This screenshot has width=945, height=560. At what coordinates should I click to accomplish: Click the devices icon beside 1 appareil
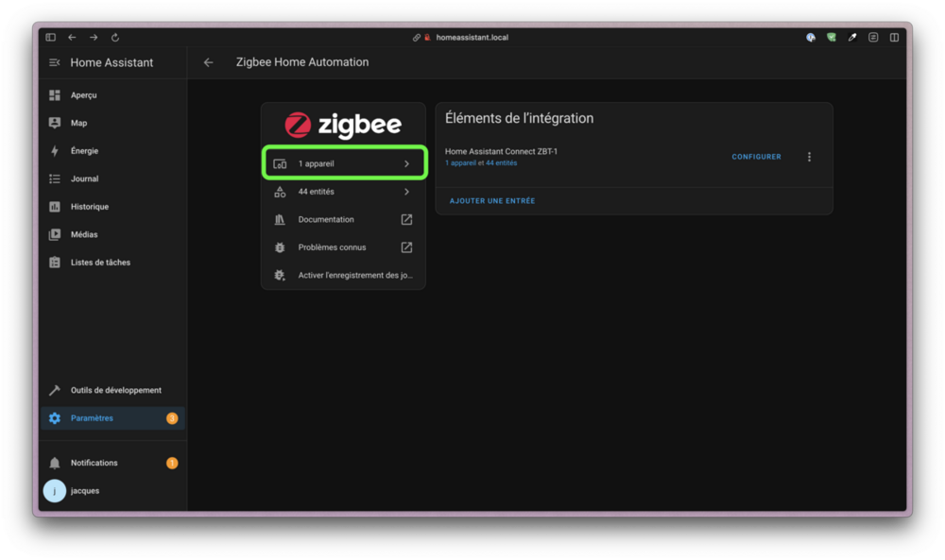coord(280,163)
